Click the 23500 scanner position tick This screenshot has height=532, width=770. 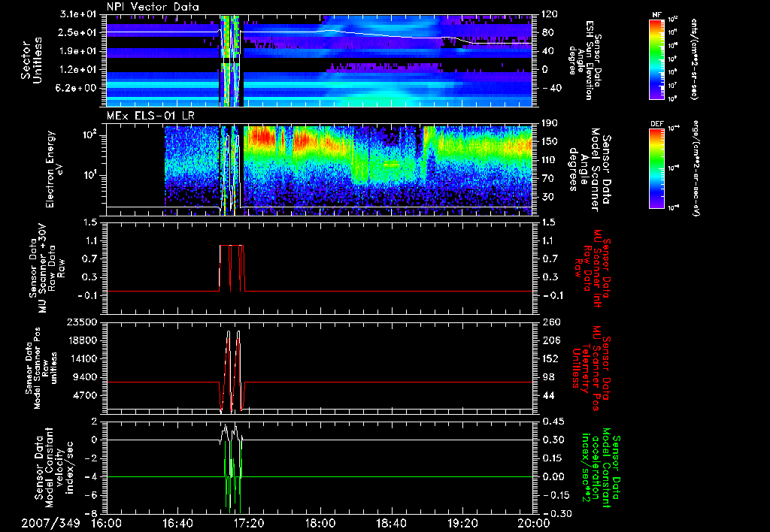coord(83,322)
